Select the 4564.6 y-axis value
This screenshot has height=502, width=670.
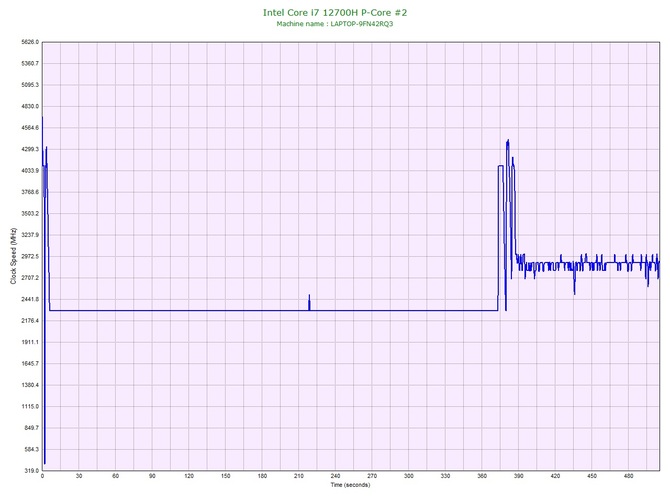30,128
